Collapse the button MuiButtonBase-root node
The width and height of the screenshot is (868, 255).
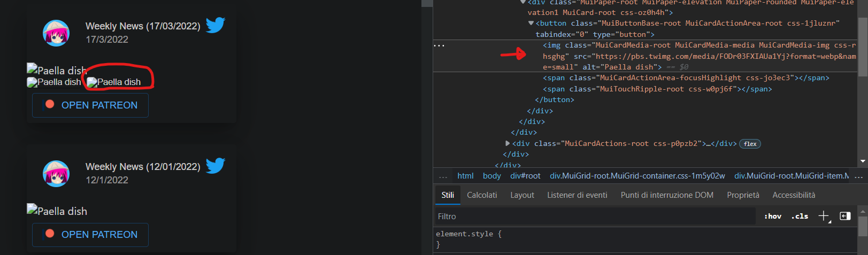pyautogui.click(x=531, y=23)
